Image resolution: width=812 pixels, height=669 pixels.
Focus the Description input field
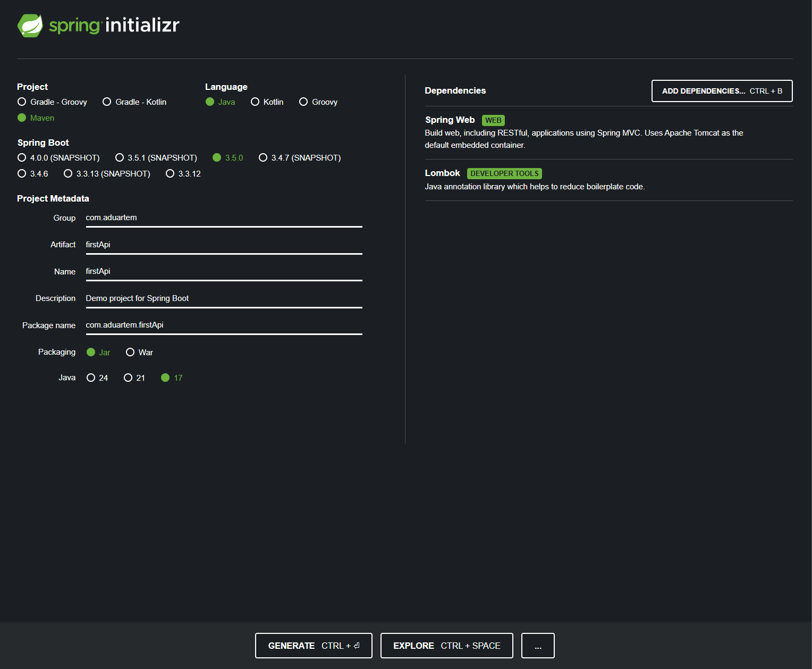click(x=224, y=299)
